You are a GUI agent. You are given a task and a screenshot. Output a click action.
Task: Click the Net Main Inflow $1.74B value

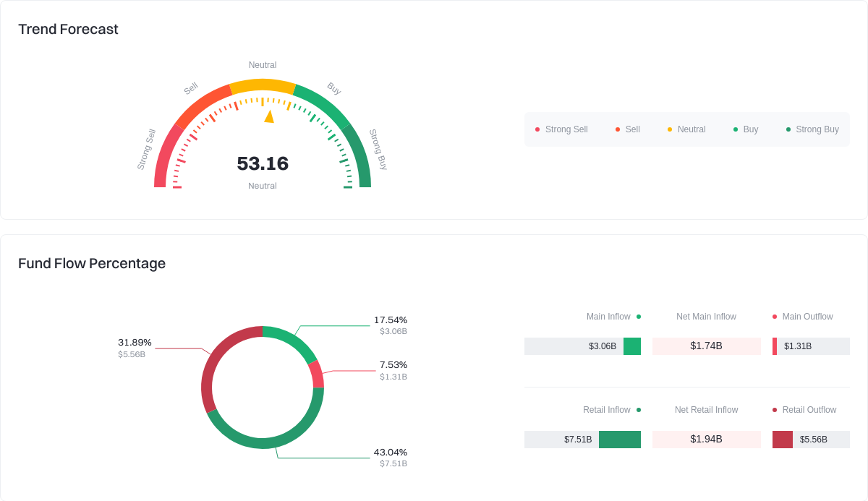706,346
